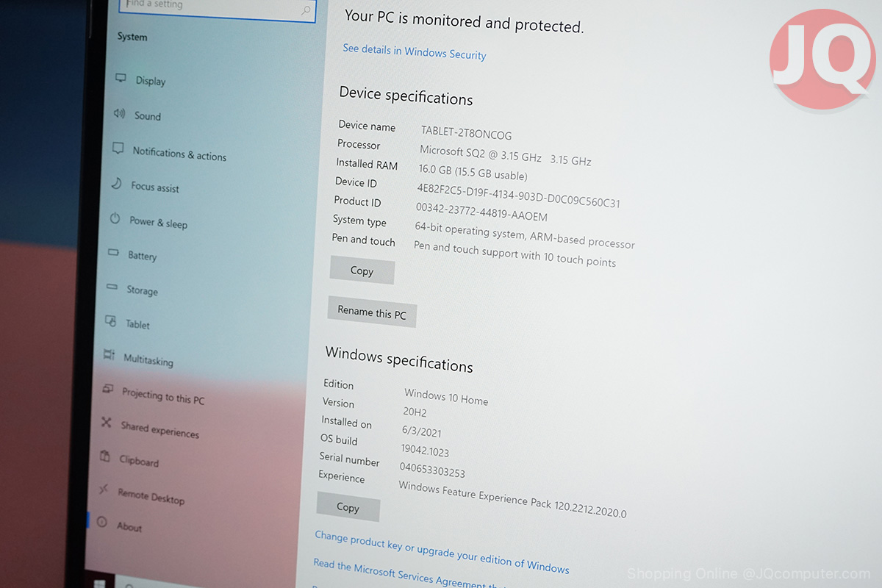882x588 pixels.
Task: Click system type value 64-bit operating system
Action: point(525,235)
